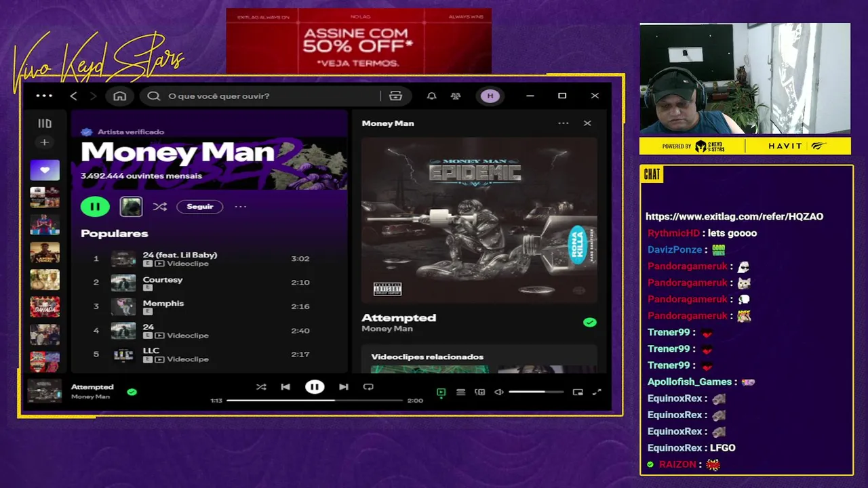This screenshot has height=488, width=868.
Task: Select the track 'LLC'
Action: [151, 350]
